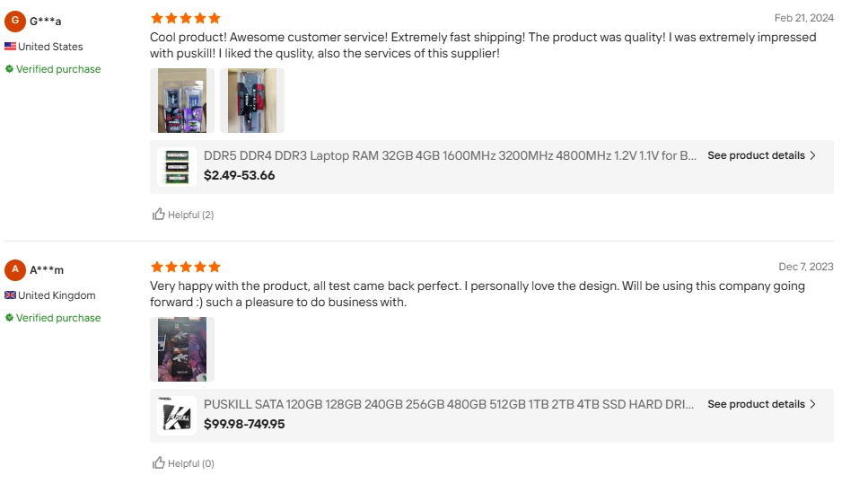This screenshot has height=484, width=868.
Task: Open DDR5 DDR4 DDR3 Laptop RAM title
Action: [450, 155]
